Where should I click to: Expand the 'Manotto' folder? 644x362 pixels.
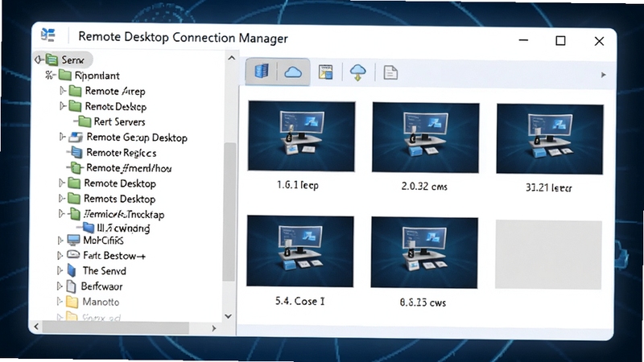click(60, 301)
